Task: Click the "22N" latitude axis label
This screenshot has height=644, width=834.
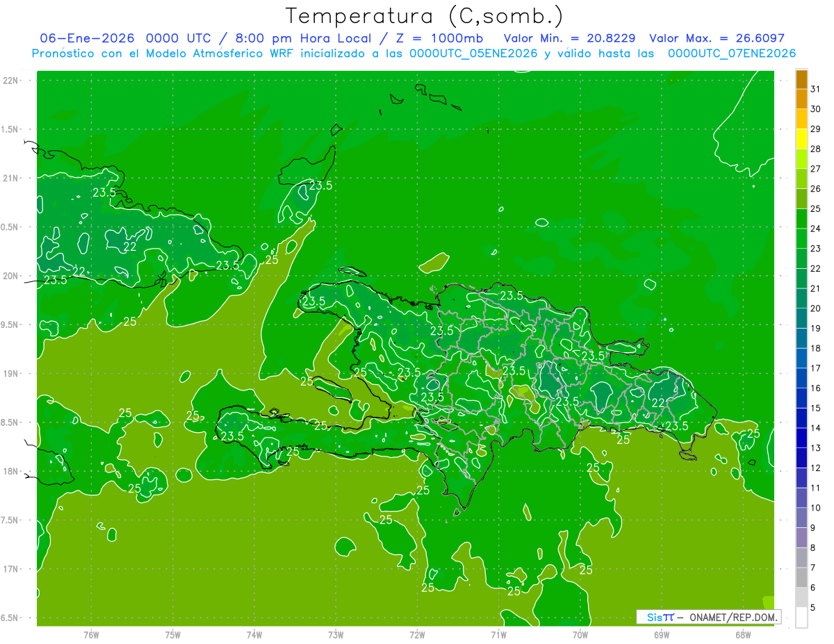Action: [x=10, y=81]
